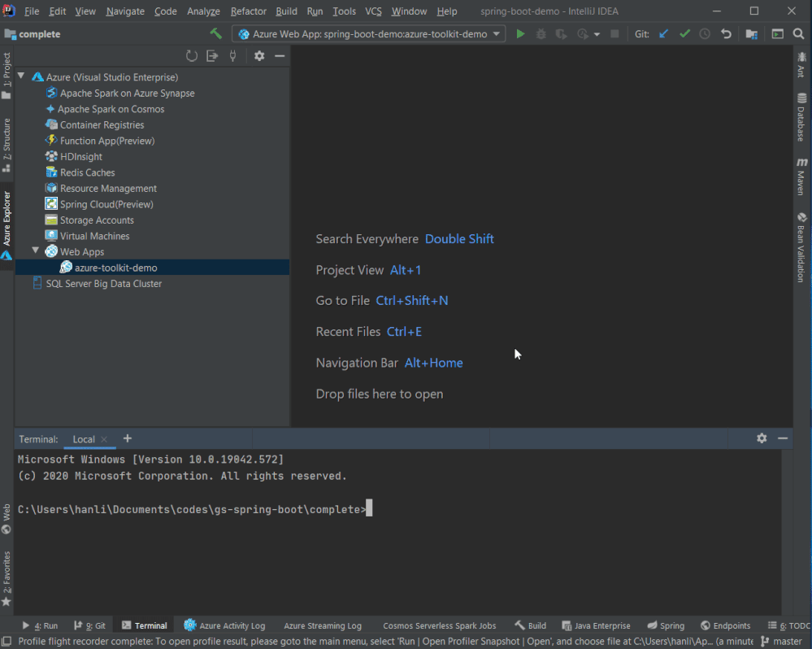The width and height of the screenshot is (812, 649).
Task: Open the profiler run dropdown arrow
Action: (x=597, y=34)
